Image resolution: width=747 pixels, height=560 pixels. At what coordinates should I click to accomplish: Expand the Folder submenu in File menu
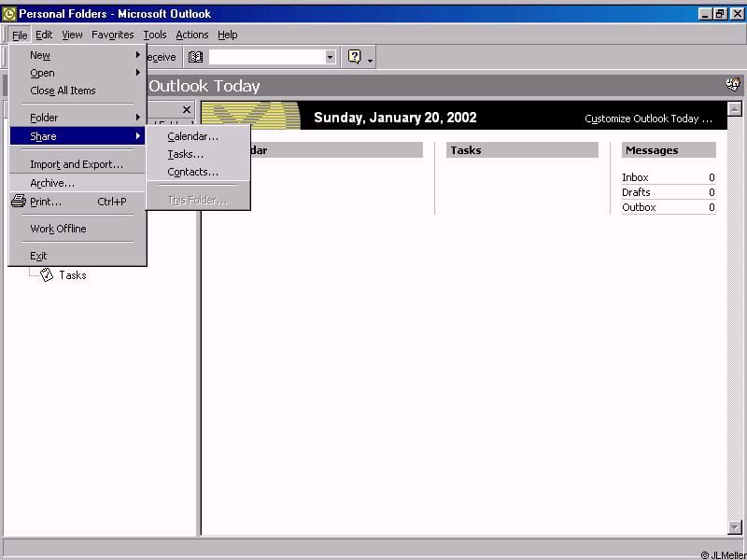tap(78, 118)
